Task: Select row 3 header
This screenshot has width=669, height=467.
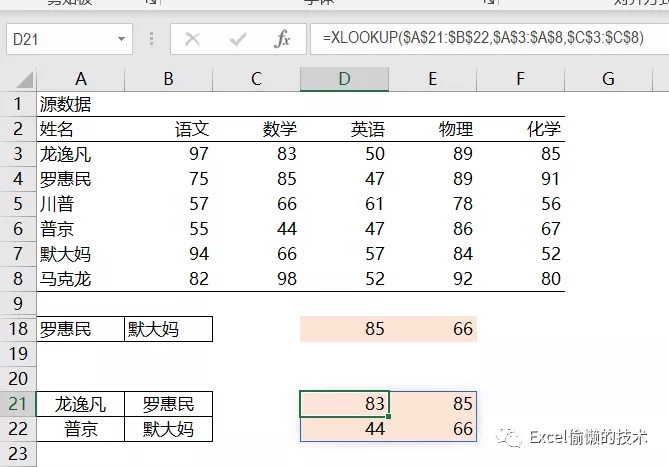Action: 18,154
